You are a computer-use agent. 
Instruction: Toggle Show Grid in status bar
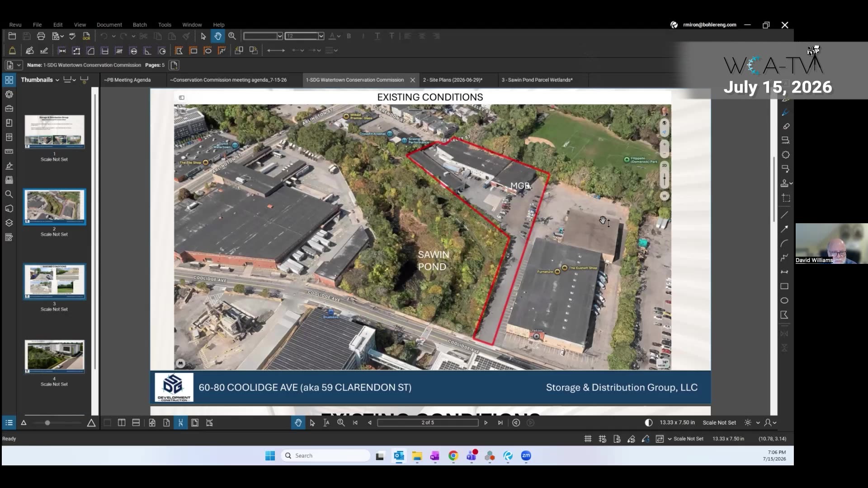(x=588, y=439)
